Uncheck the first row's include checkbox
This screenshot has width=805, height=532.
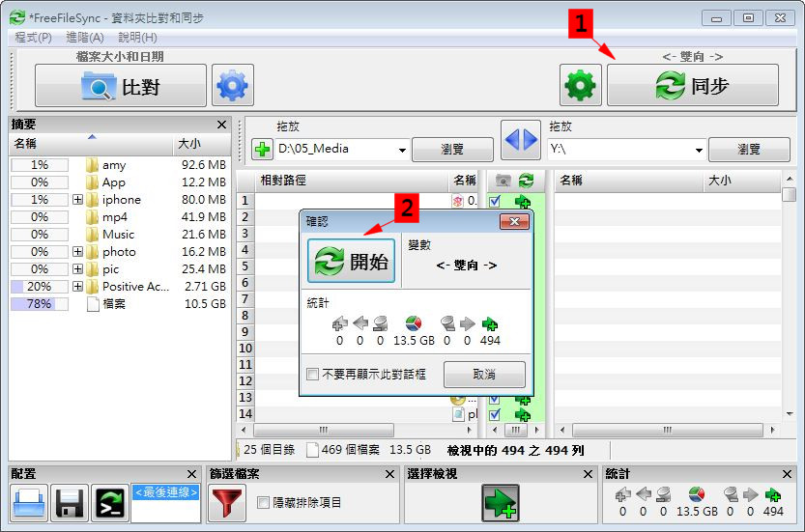pyautogui.click(x=495, y=201)
